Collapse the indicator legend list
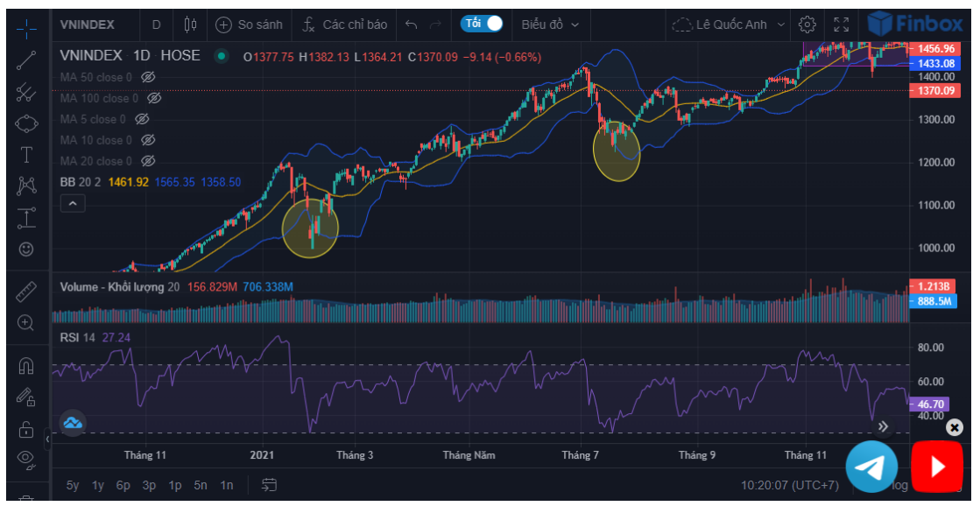Screen dimensions: 980x506 [73, 204]
